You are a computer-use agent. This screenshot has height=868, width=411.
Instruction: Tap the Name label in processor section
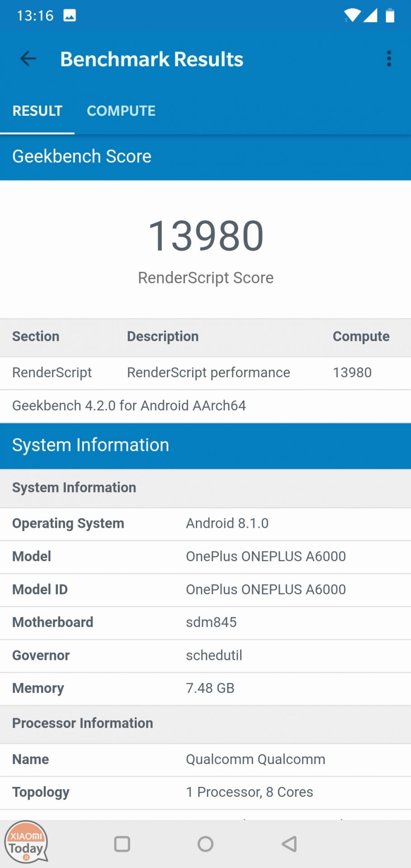click(30, 759)
